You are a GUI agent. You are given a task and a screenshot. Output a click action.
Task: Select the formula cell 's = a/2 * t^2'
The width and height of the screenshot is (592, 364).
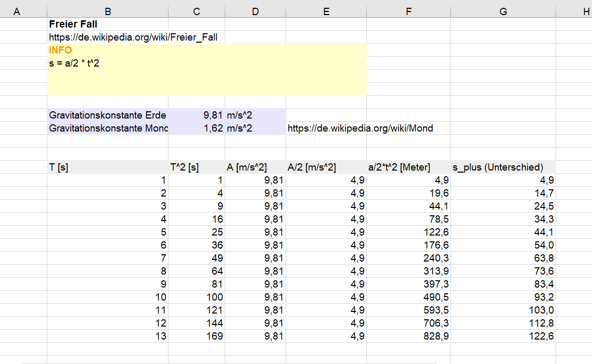108,63
